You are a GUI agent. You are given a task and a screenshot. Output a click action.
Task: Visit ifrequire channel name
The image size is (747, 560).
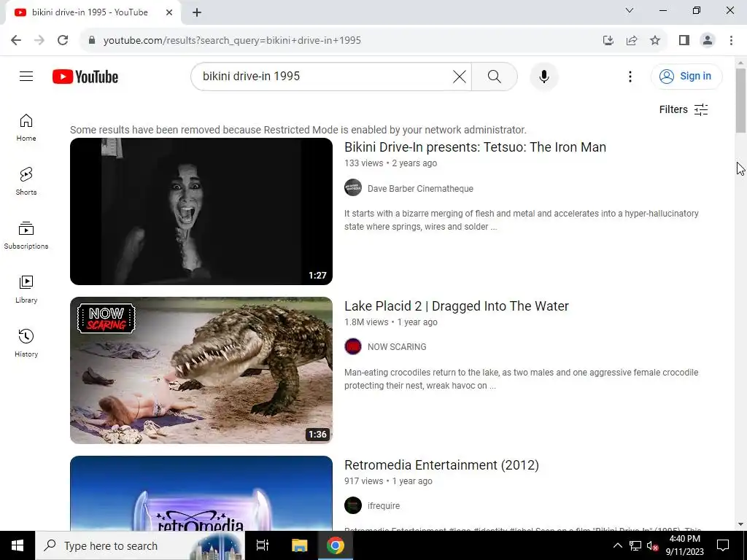tap(384, 506)
